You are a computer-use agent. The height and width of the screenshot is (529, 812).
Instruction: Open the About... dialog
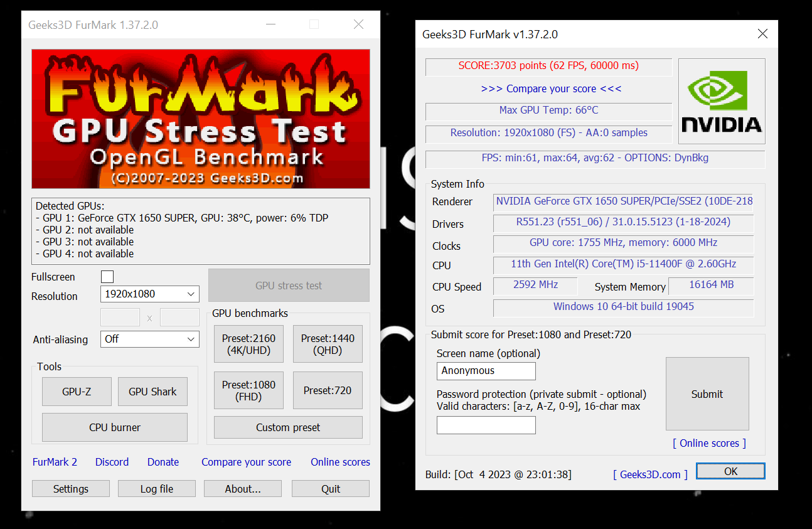click(243, 489)
